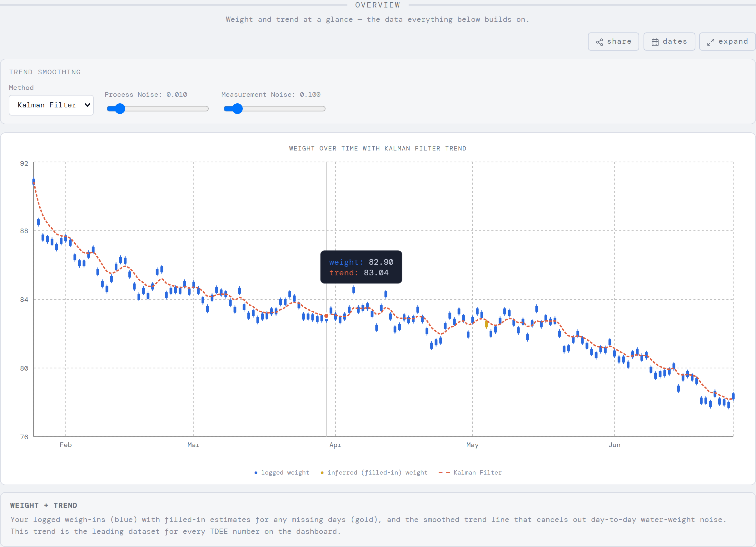Viewport: 756px width, 547px height.
Task: Click the Feb axis label
Action: tap(66, 445)
